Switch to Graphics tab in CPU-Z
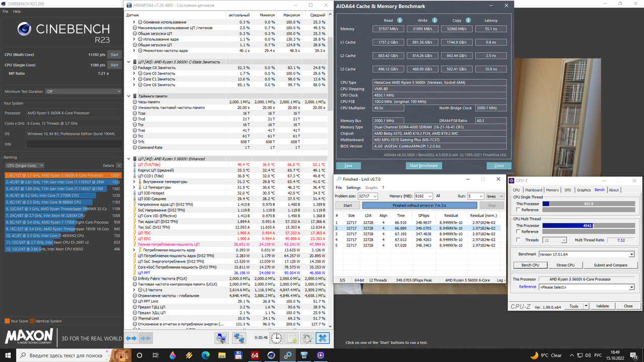Viewport: 644px width, 362px height. (584, 190)
